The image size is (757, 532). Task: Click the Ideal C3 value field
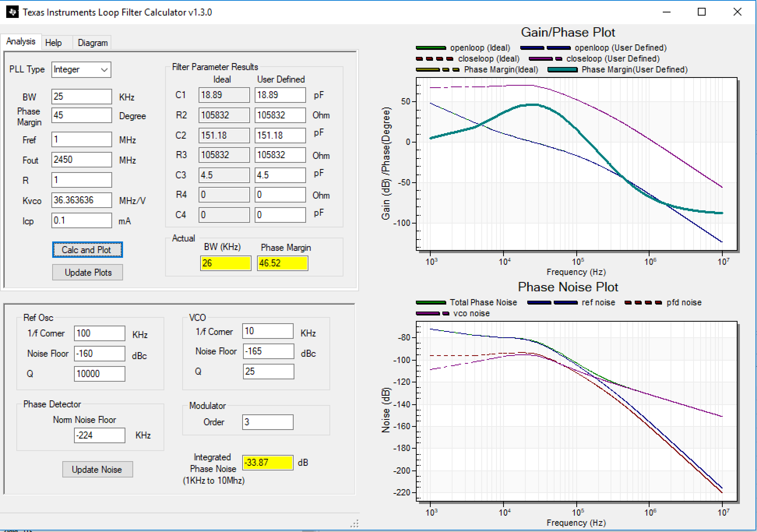224,175
